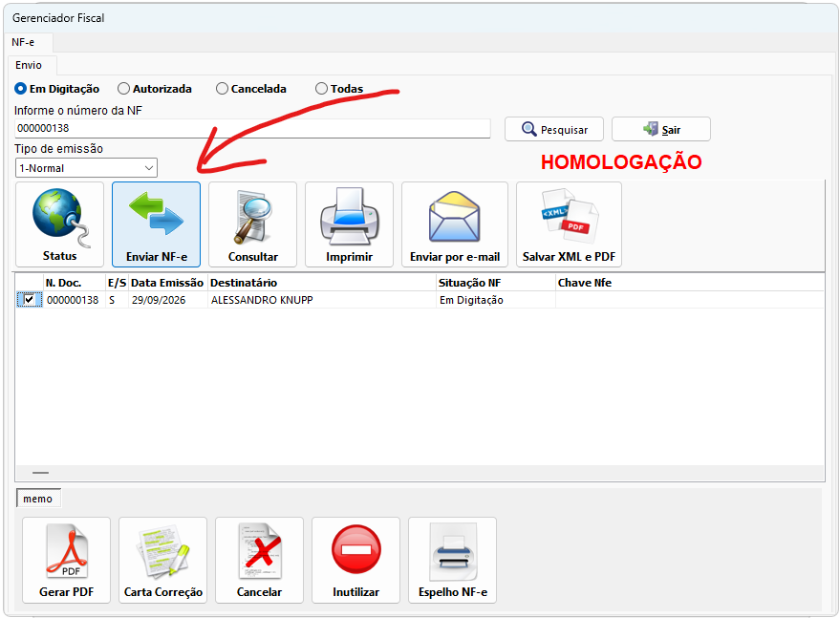Uncheck invoice 000000138 row checkbox
This screenshot has width=840, height=618.
tap(29, 300)
